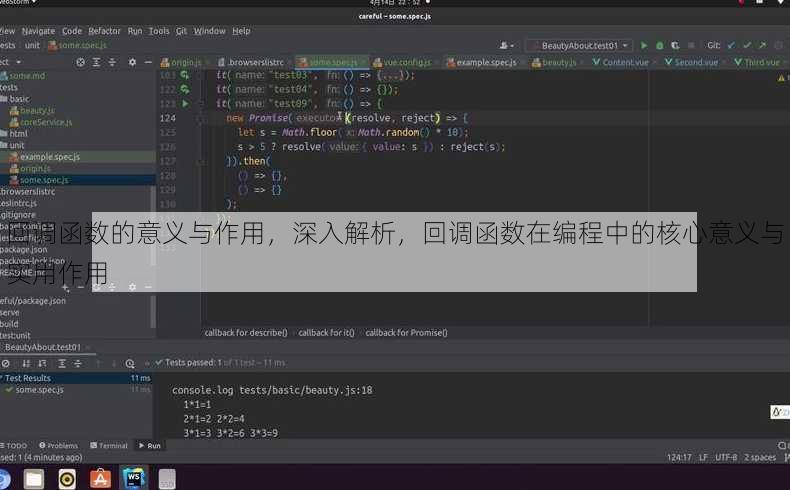
Task: Open test history clock icon
Action: pyautogui.click(x=130, y=363)
